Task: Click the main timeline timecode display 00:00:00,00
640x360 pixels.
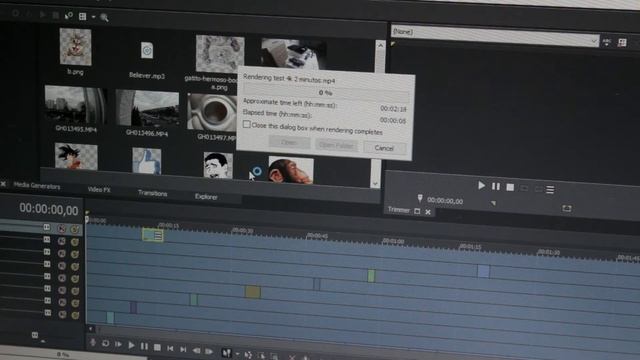Action: [49, 209]
